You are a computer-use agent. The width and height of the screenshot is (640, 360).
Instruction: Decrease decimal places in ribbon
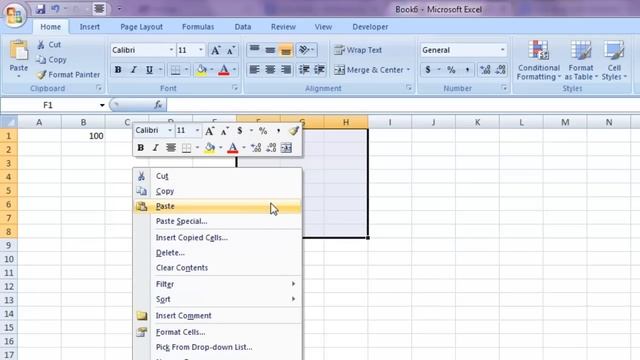(501, 70)
